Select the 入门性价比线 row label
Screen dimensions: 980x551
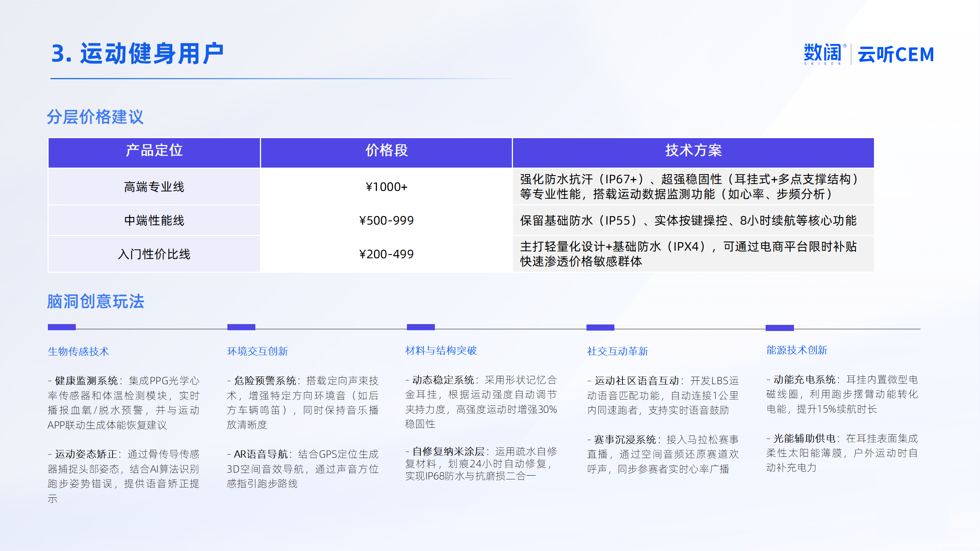154,254
